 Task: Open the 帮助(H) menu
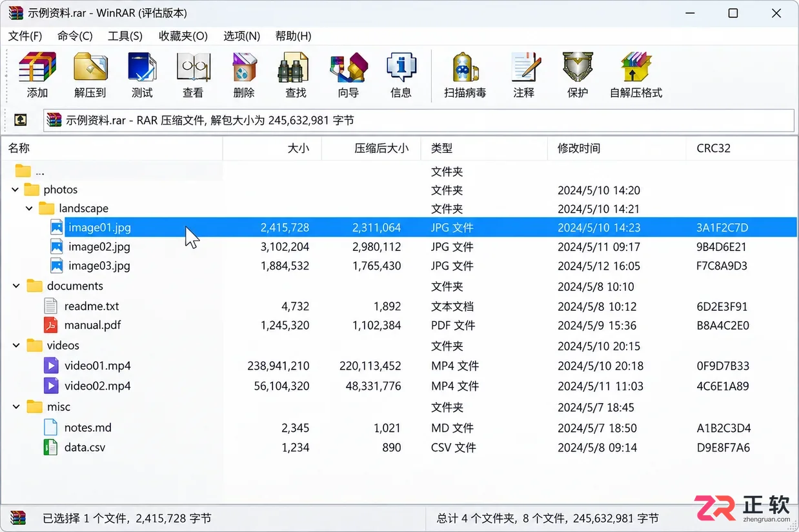tap(293, 36)
